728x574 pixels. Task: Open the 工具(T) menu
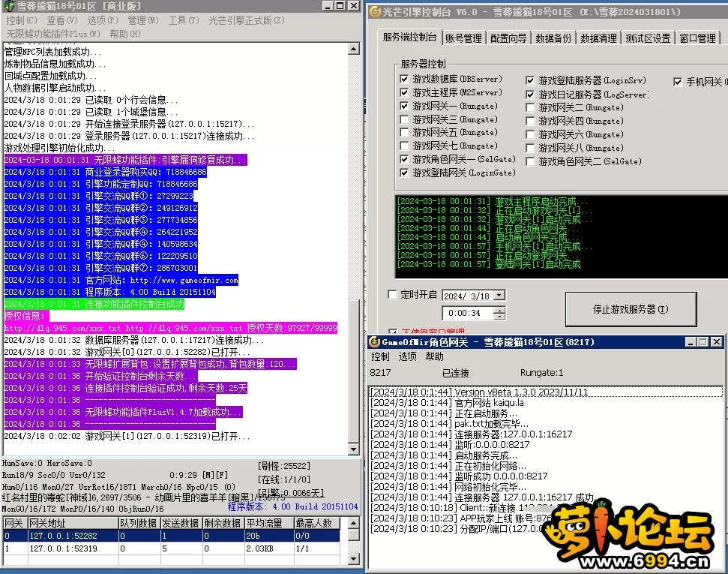tap(184, 20)
